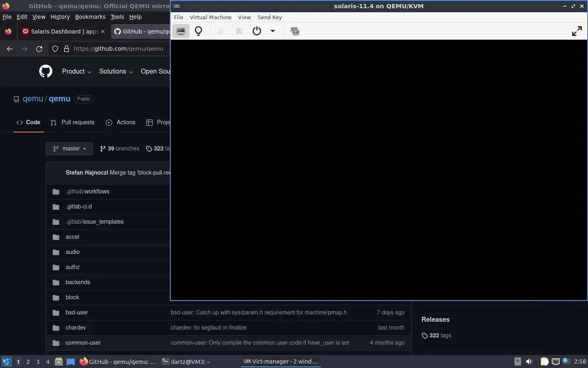
Task: Switch to workspace 4 in the taskbar
Action: point(47,361)
